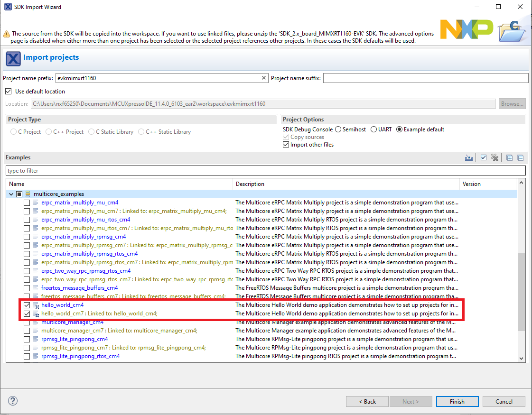Collapse the multicore_examples tree node
This screenshot has width=532, height=415.
point(10,194)
